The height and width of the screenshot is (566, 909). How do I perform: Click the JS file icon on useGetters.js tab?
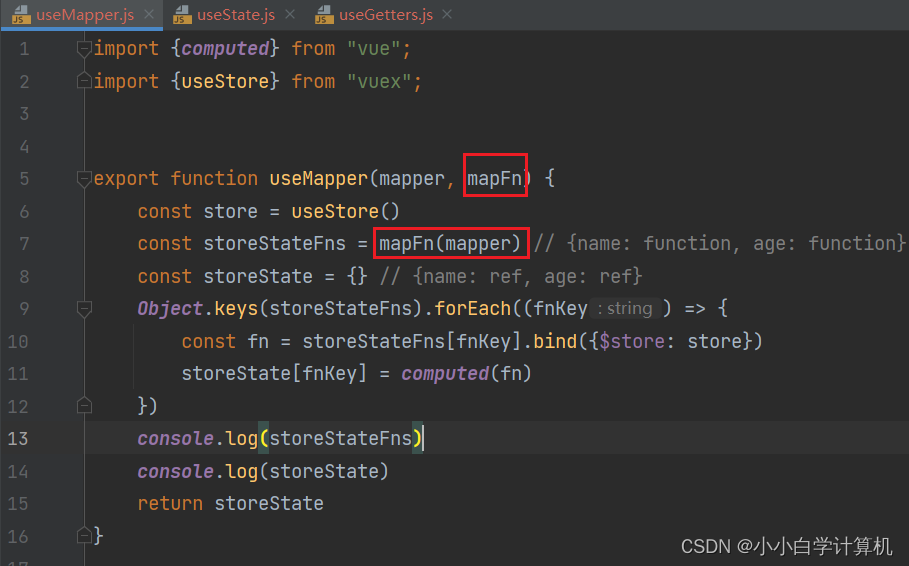(x=324, y=14)
